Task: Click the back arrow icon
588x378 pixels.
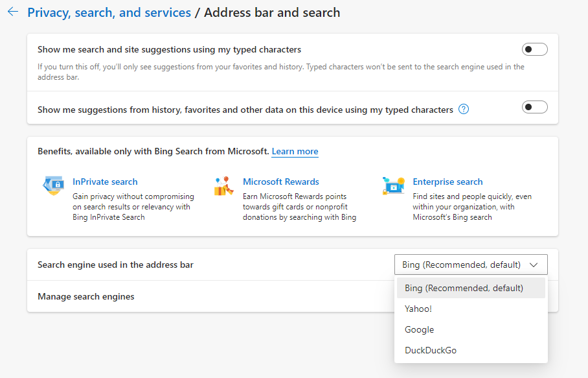Action: point(13,12)
